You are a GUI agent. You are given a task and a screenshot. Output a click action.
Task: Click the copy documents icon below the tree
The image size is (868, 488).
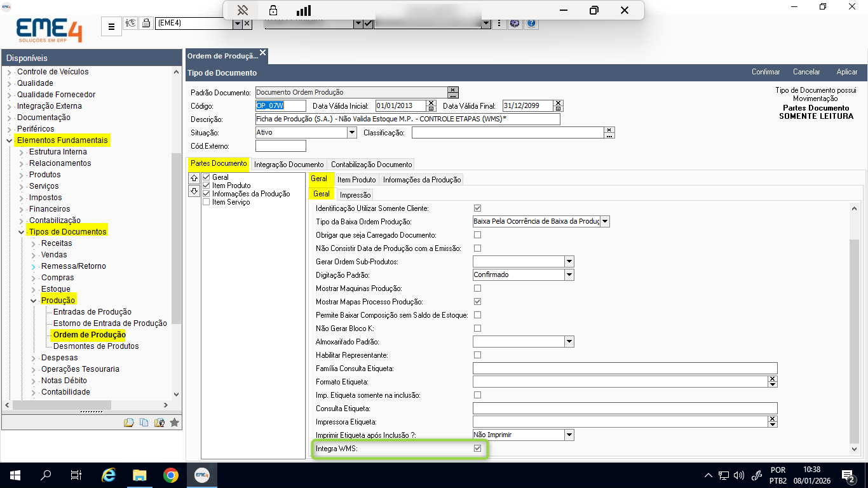tap(144, 422)
